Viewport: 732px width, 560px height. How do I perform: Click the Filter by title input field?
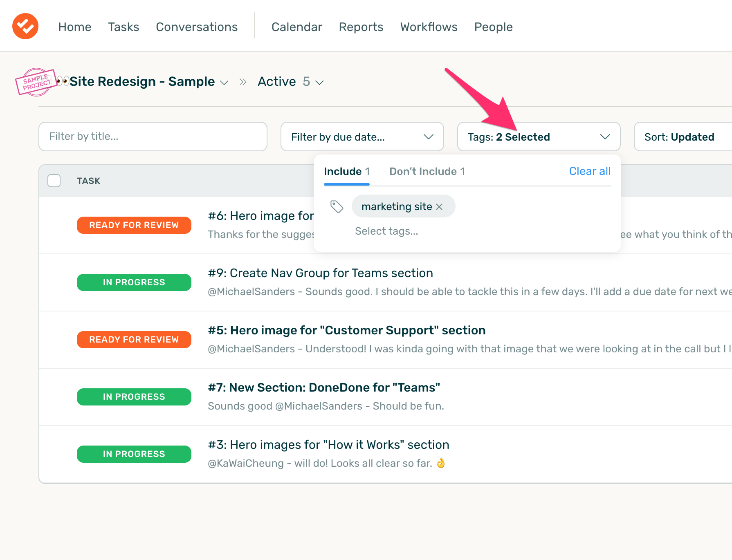tap(153, 137)
